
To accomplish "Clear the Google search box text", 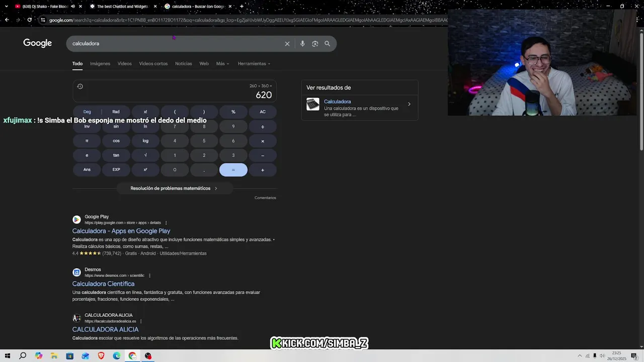I will click(x=287, y=44).
